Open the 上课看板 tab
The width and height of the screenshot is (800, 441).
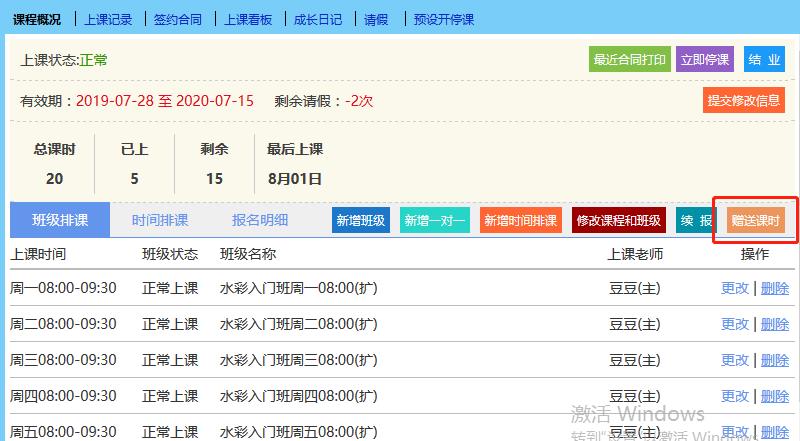click(248, 19)
